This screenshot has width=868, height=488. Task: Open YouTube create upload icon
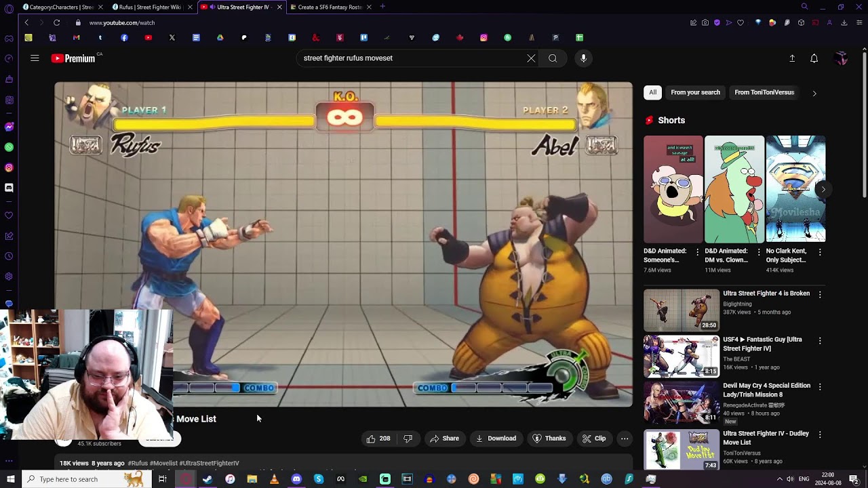tap(792, 58)
